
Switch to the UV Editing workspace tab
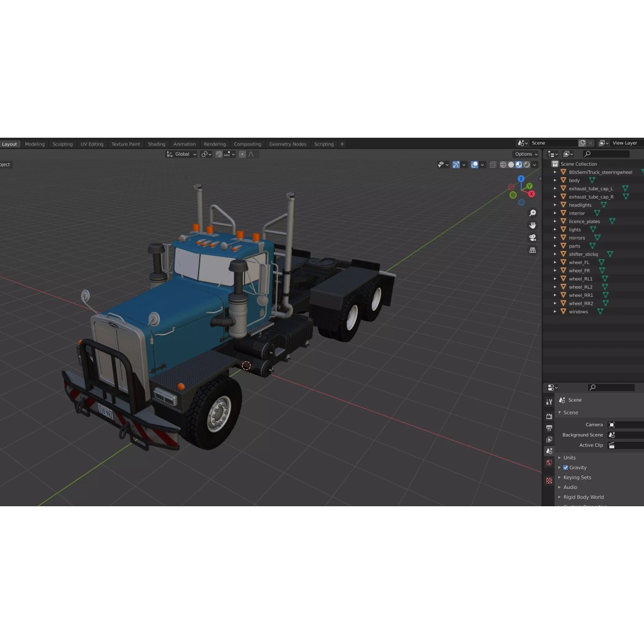[92, 144]
